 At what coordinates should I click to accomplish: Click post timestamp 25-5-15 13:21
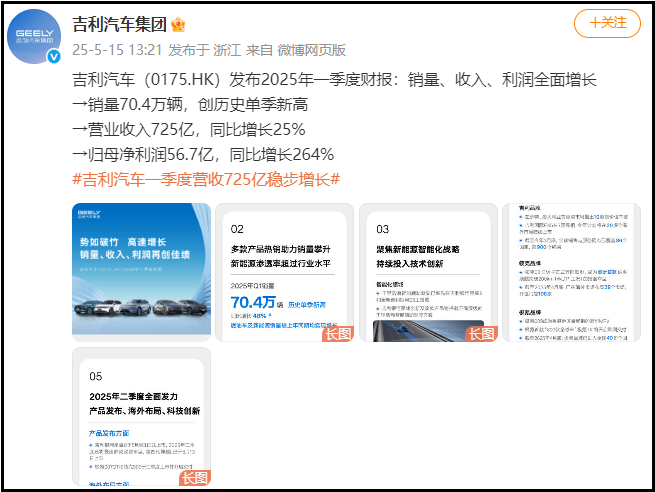point(117,50)
